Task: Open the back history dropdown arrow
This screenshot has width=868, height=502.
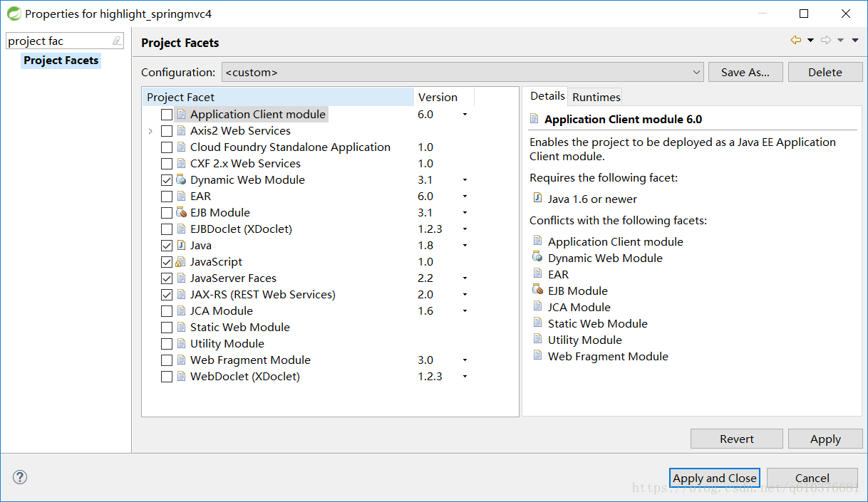Action: 810,41
